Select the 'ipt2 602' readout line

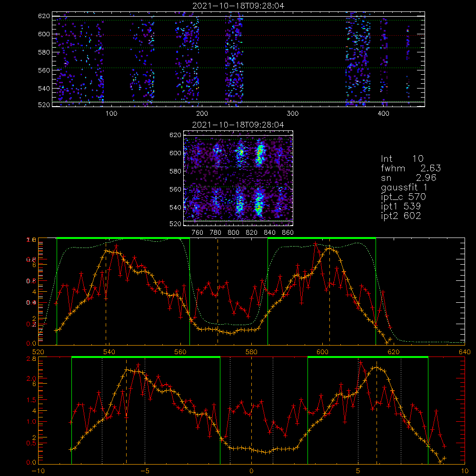(x=401, y=216)
